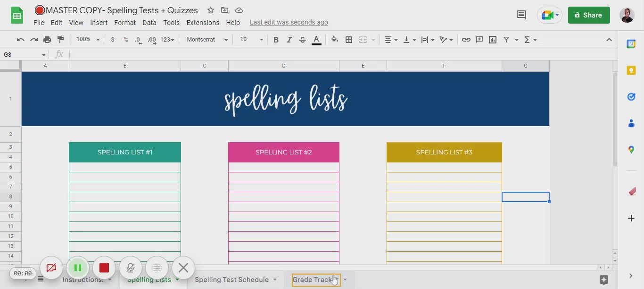This screenshot has height=289, width=644.
Task: Insert a chart using toolbar icon
Action: click(x=493, y=40)
